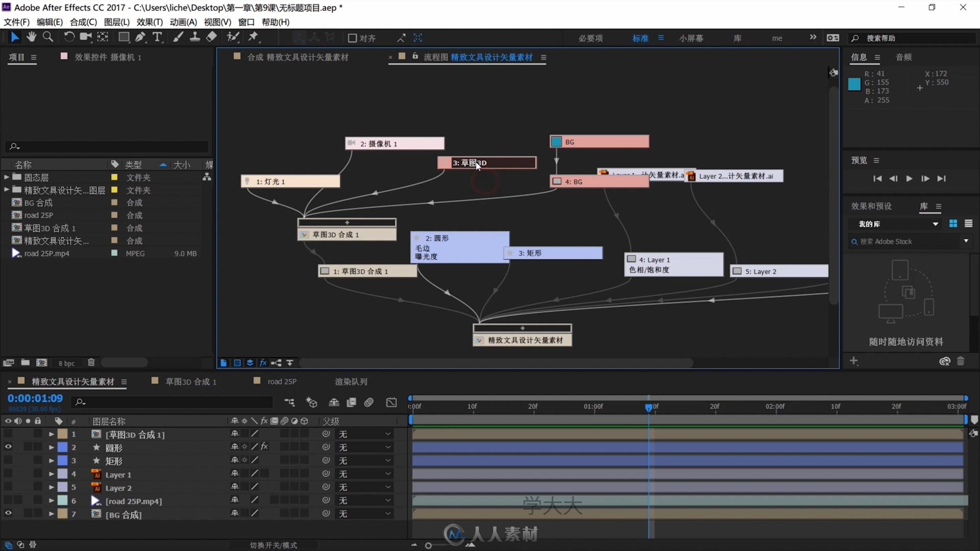The image size is (980, 551).
Task: Select the Horizontal Type tool
Action: coord(157,37)
